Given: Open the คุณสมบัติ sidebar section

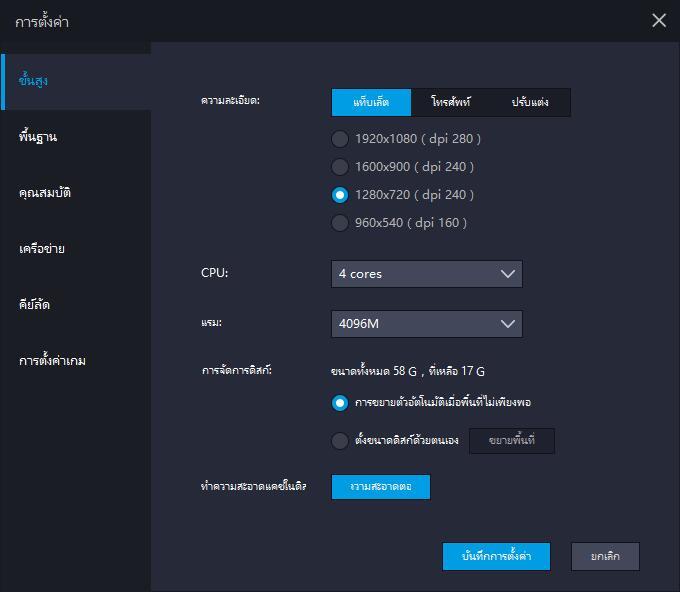Looking at the screenshot, I should click(x=75, y=193).
